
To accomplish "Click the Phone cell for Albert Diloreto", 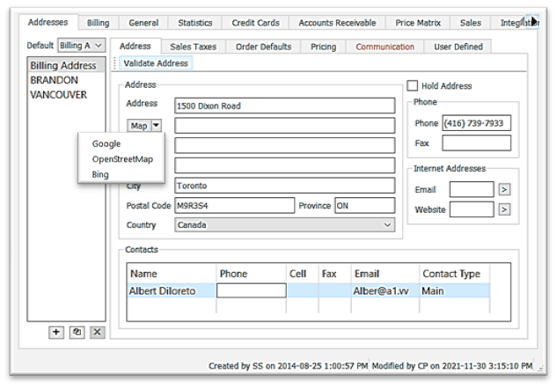I will pos(251,291).
